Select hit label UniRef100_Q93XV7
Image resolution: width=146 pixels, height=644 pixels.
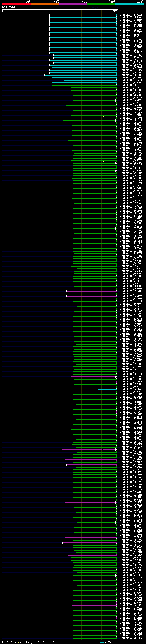click(x=131, y=27)
